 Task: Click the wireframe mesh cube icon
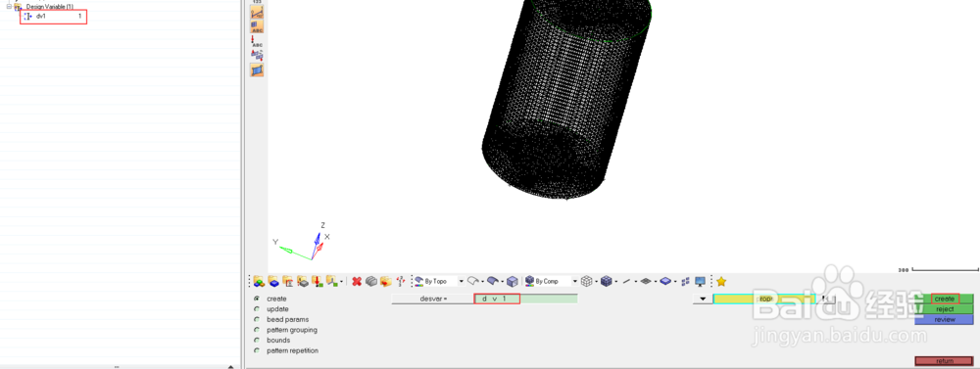586,281
